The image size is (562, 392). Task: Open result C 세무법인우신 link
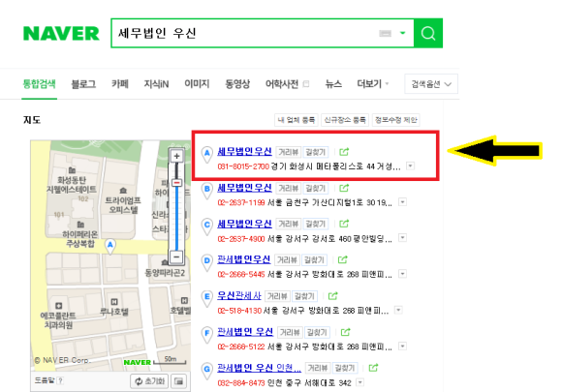[x=244, y=224]
